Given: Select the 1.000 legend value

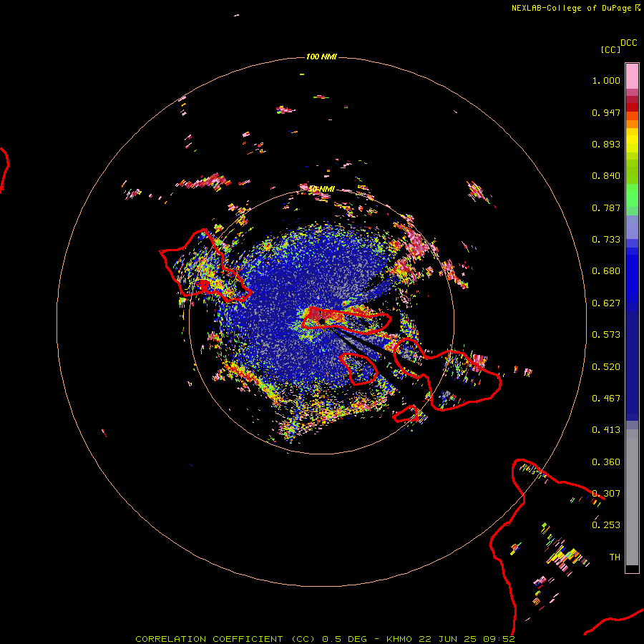Looking at the screenshot, I should (x=606, y=80).
